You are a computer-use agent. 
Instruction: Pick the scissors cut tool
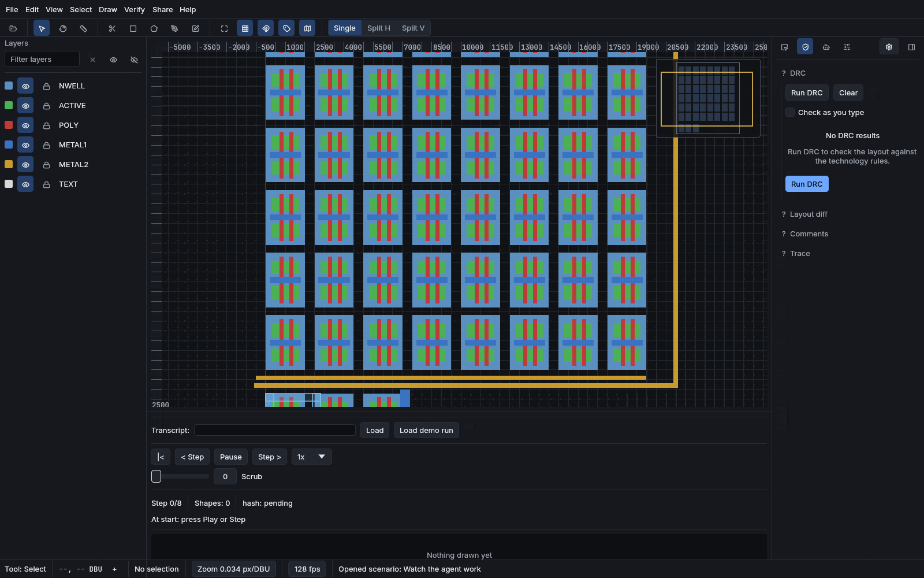112,28
